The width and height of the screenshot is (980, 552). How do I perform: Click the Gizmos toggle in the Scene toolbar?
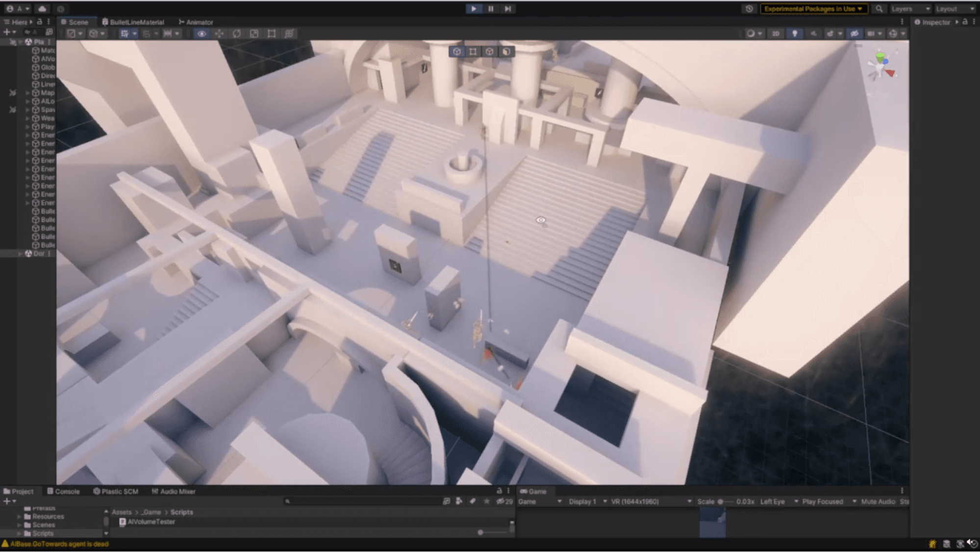coord(894,33)
